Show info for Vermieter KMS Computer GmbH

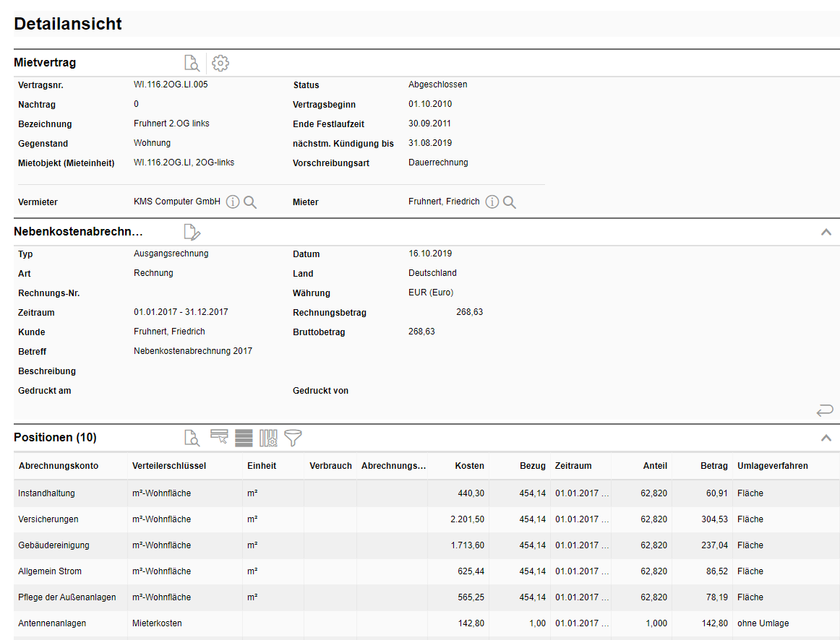coord(233,202)
